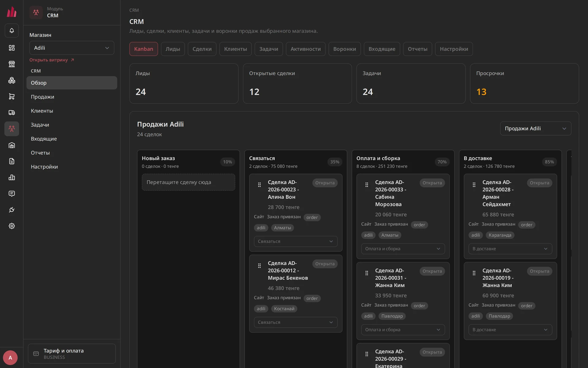The width and height of the screenshot is (588, 368).
Task: Open the Настройки tab in the top tab row
Action: click(x=454, y=49)
